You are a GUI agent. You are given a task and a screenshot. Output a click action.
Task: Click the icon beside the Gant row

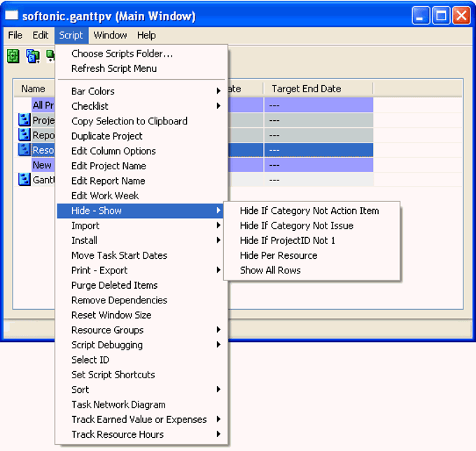[x=24, y=180]
